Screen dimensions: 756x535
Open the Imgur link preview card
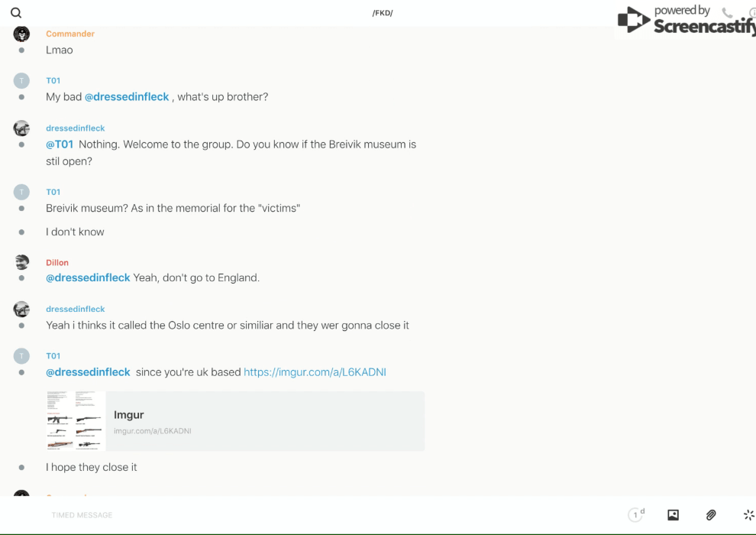pos(264,421)
